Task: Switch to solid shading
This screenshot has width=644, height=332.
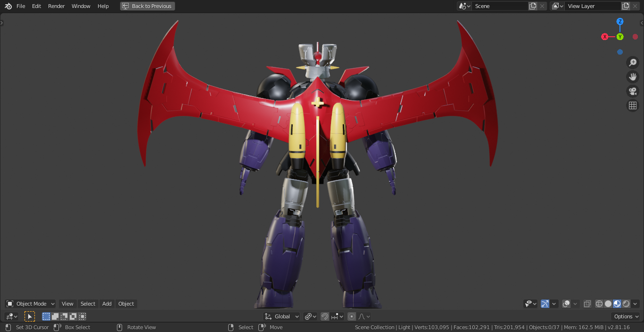Action: (x=608, y=304)
